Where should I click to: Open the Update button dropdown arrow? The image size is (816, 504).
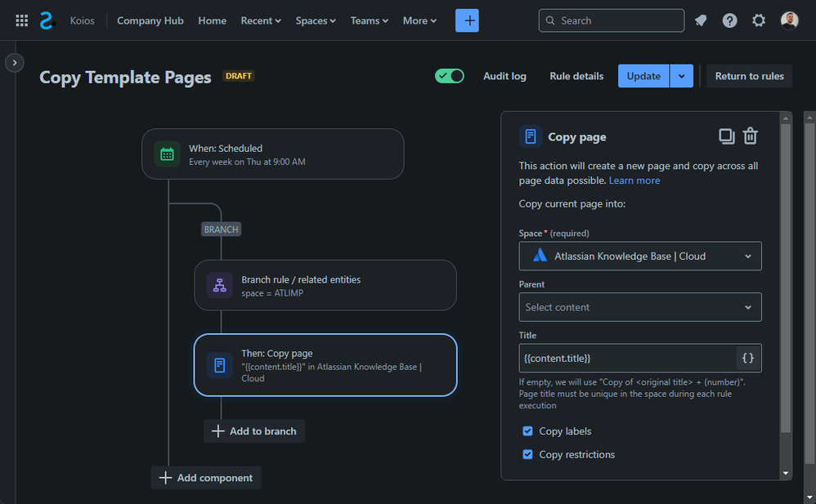pyautogui.click(x=681, y=76)
